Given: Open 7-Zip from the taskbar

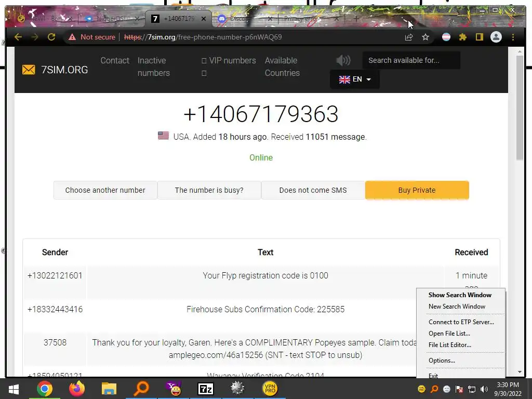Looking at the screenshot, I should point(206,389).
